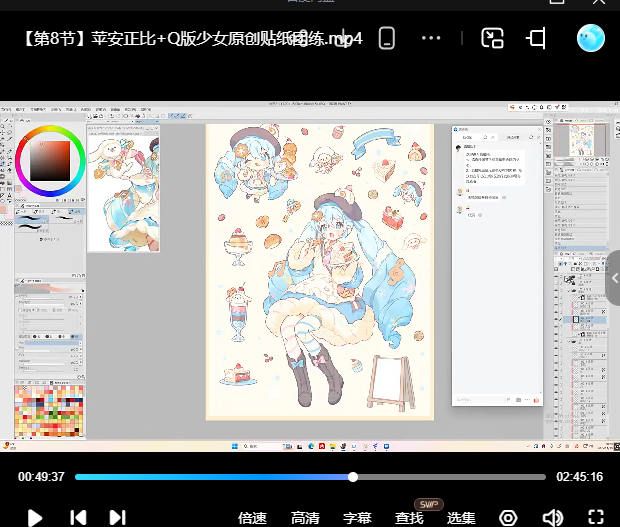This screenshot has width=620, height=527.
Task: Open the 选集 episode list
Action: (461, 518)
